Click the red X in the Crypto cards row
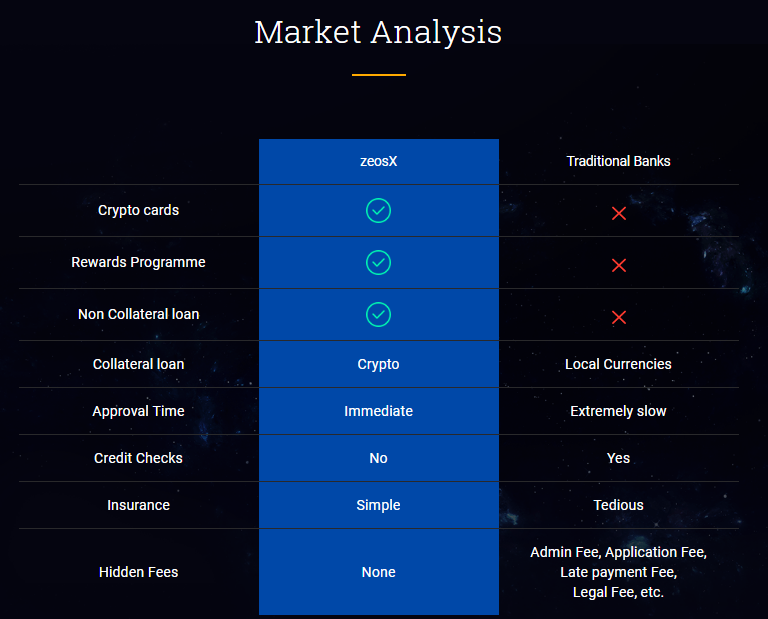The height and width of the screenshot is (619, 768). point(619,213)
